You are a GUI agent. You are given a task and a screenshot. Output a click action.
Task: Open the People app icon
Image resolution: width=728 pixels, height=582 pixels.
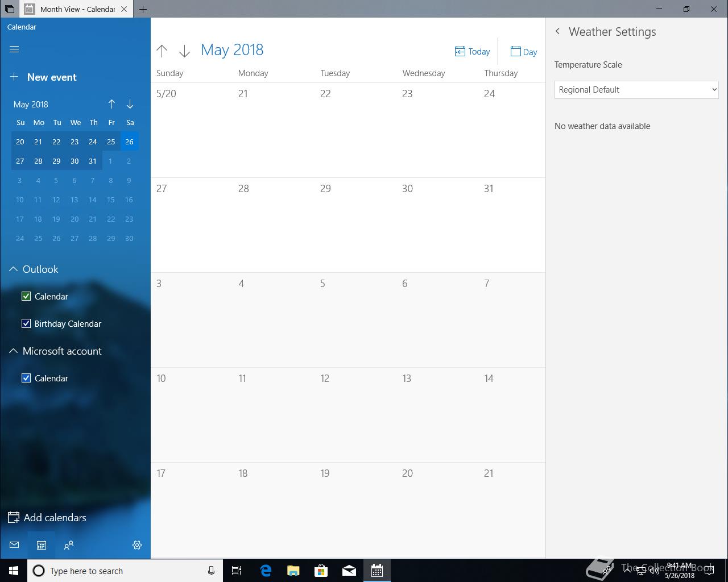69,545
